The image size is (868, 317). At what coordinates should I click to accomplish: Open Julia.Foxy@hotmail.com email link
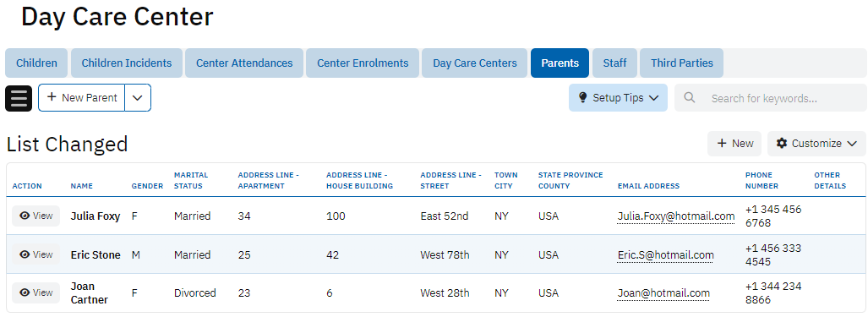coord(676,216)
